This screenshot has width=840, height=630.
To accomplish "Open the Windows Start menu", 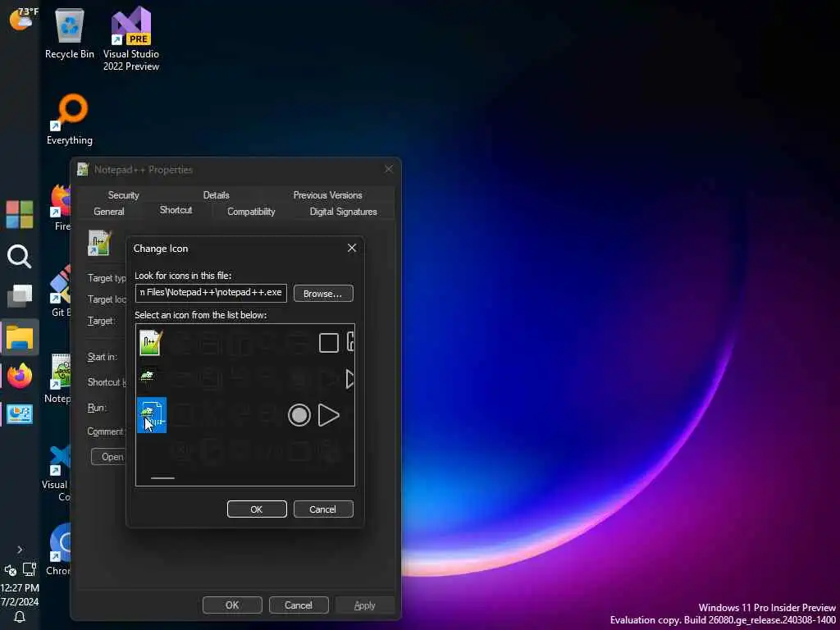I will pos(20,214).
